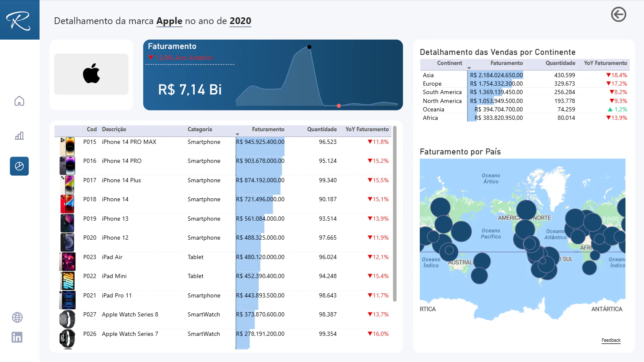This screenshot has width=644, height=362.
Task: Sort products table by Faturamento header
Action: pyautogui.click(x=268, y=130)
